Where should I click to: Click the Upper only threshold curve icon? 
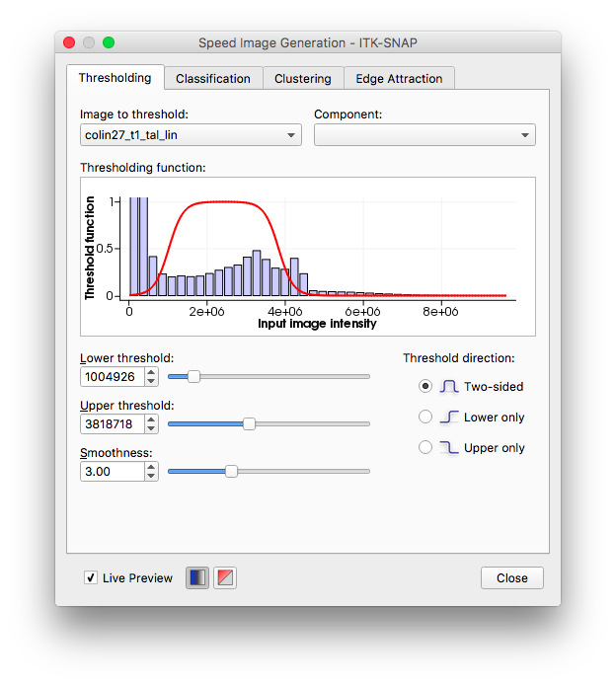(x=449, y=448)
